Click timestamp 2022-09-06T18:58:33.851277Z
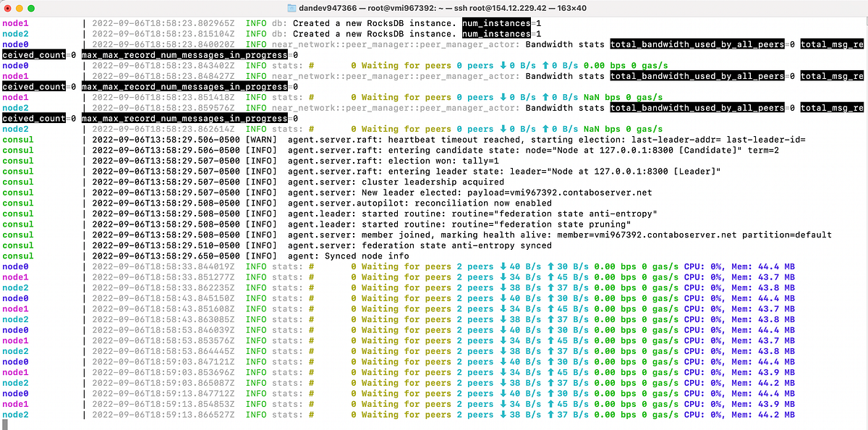Viewport: 868px width, 430px height. [x=165, y=277]
